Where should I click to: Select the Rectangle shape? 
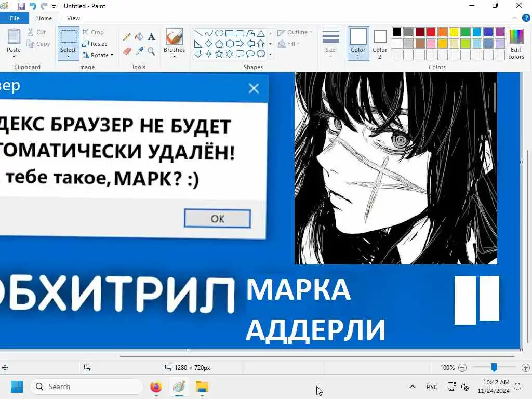click(229, 33)
